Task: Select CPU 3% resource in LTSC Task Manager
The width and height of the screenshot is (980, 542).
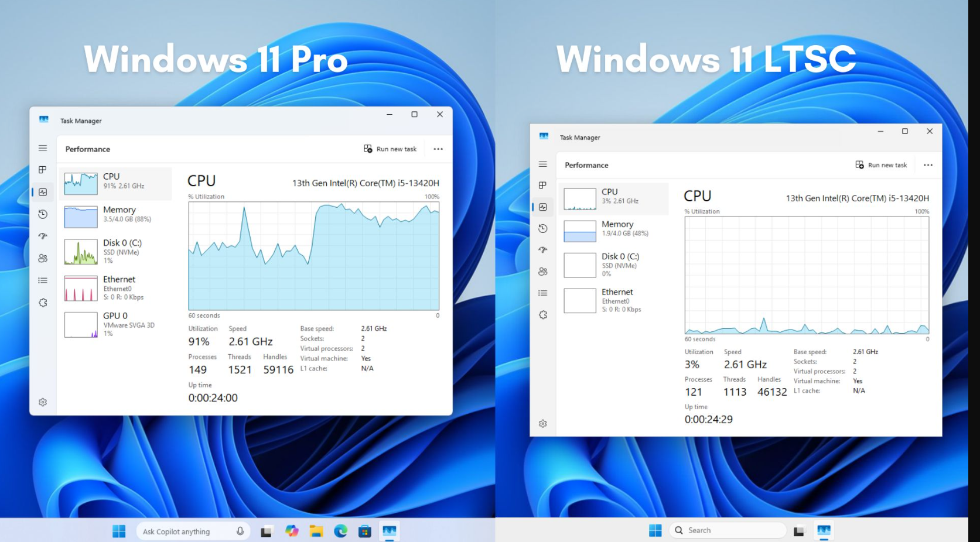Action: coord(613,198)
